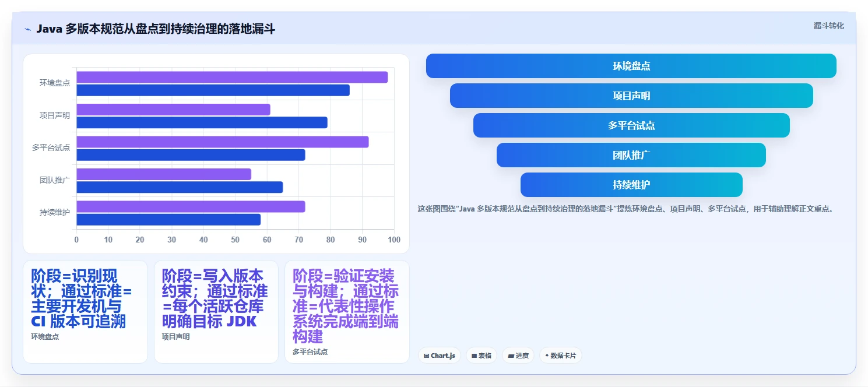
Task: Click the Java 多版本规范 heading title
Action: pos(156,29)
